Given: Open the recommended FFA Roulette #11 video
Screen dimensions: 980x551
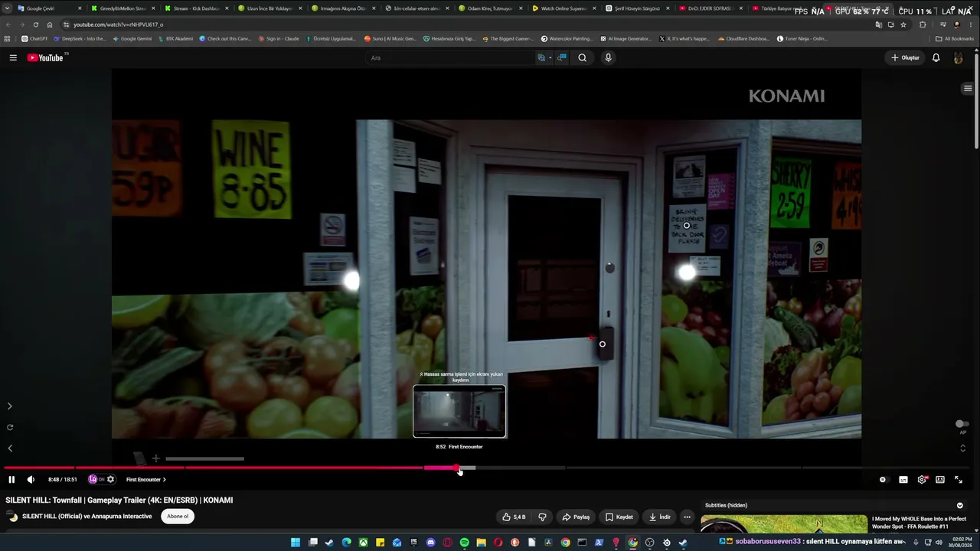Looking at the screenshot, I should 920,523.
